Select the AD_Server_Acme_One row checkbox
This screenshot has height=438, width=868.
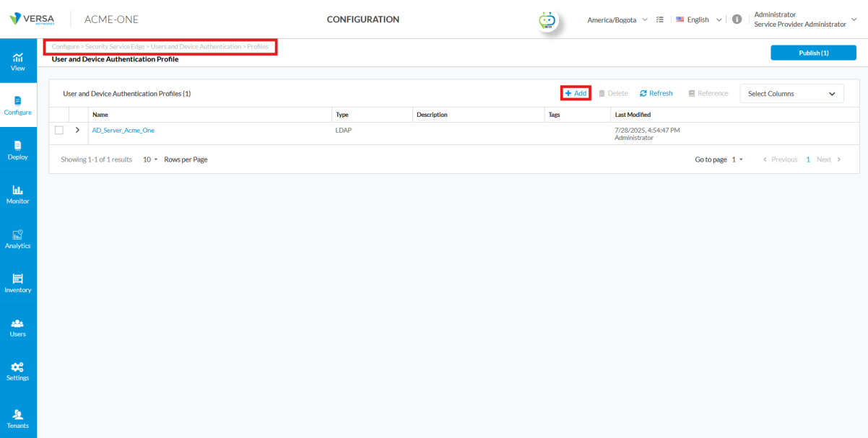[59, 130]
